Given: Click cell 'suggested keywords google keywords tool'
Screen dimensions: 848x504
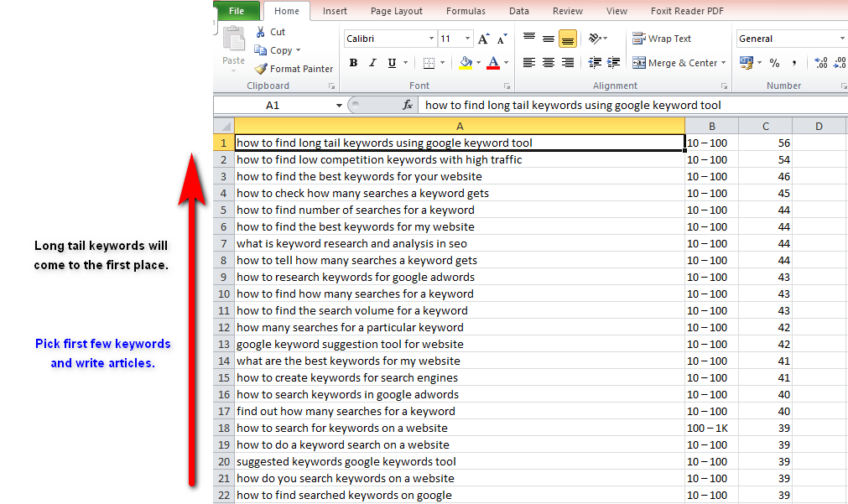Looking at the screenshot, I should [460, 461].
